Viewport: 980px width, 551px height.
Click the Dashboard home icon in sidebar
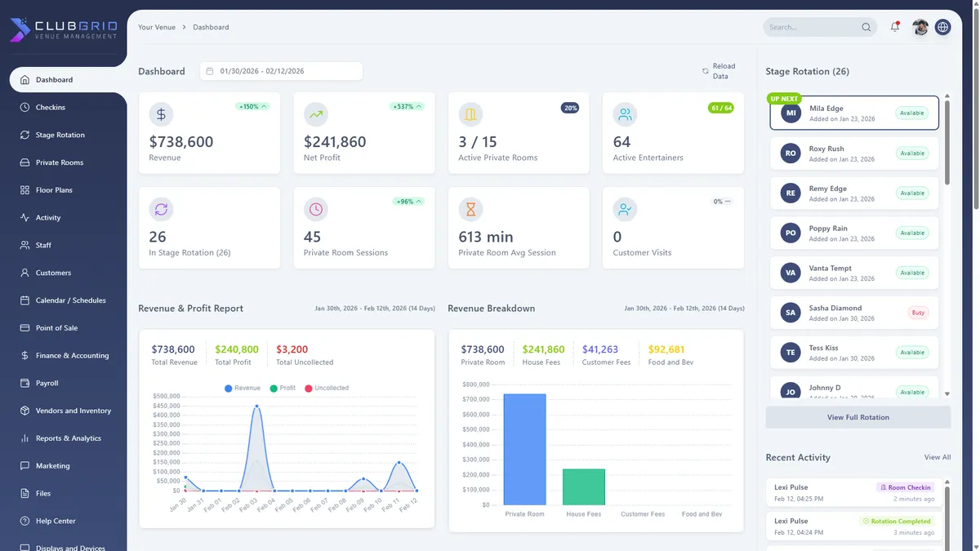(x=24, y=80)
